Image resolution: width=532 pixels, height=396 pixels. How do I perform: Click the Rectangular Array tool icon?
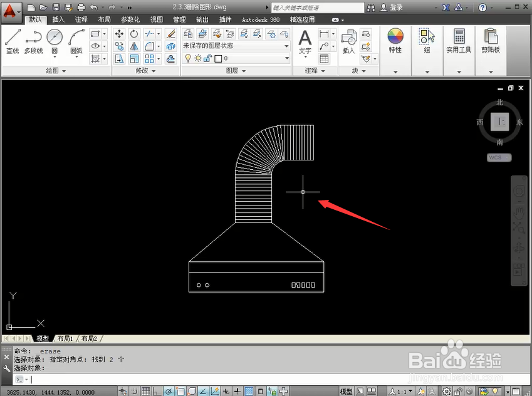click(x=149, y=59)
